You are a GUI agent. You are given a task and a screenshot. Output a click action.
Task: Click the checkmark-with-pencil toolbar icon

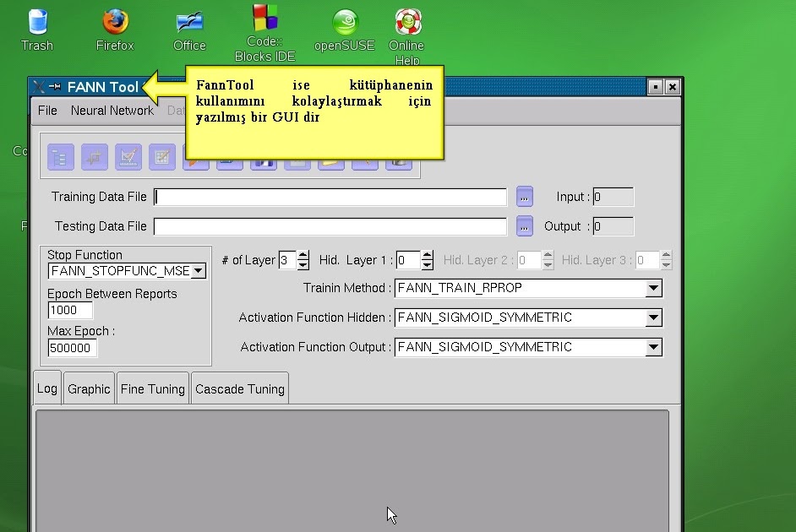(x=128, y=157)
